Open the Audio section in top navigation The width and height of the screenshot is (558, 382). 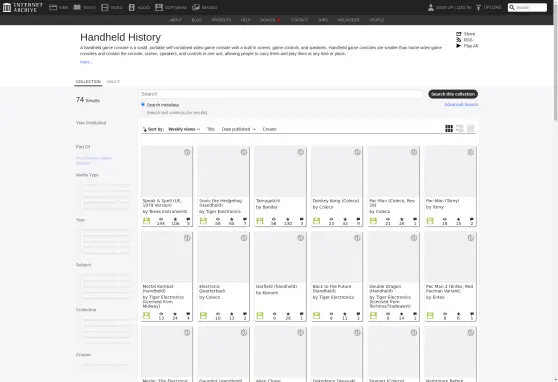point(139,7)
